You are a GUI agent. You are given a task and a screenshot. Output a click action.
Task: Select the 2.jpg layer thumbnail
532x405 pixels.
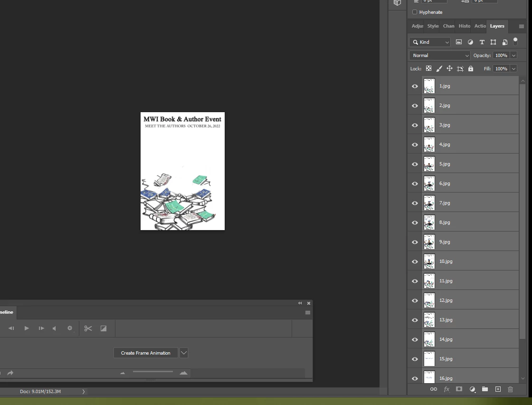[x=429, y=106]
